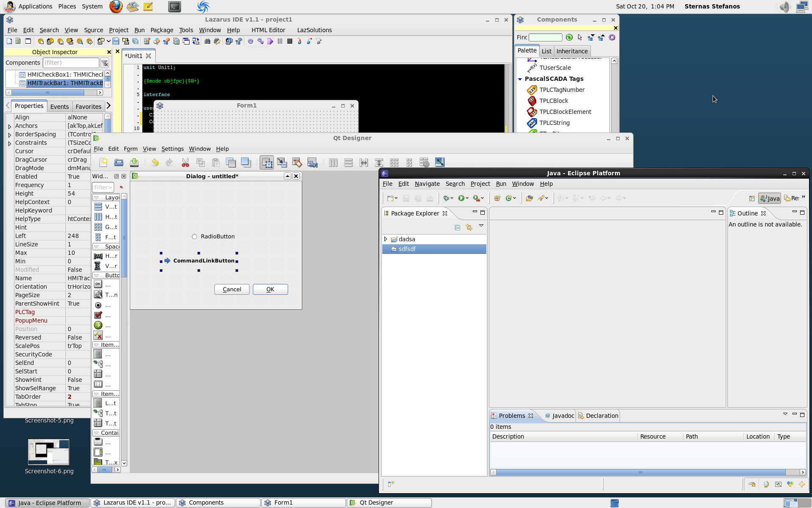Click Cancel button in Dialog form
Screen dimensions: 812x508
coord(232,290)
